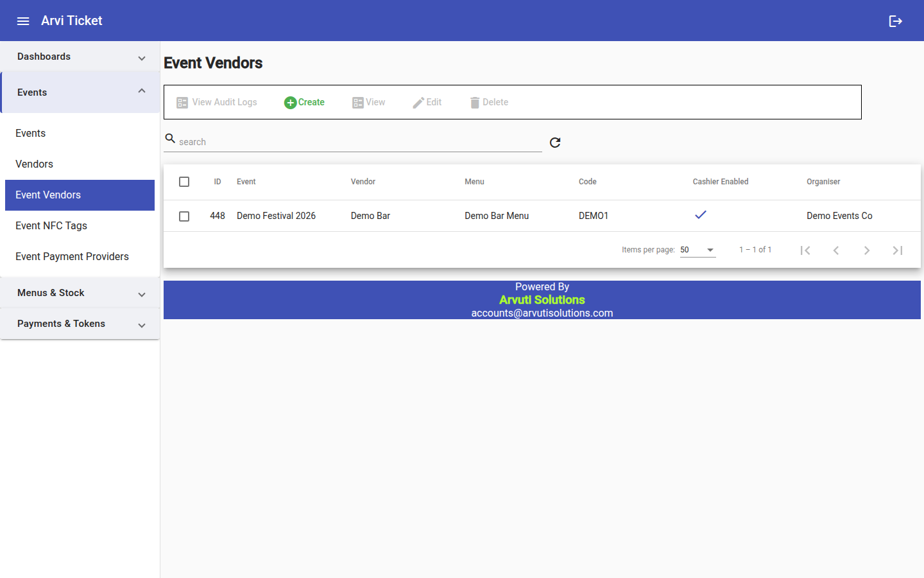Click the Delete trash icon

(x=475, y=103)
